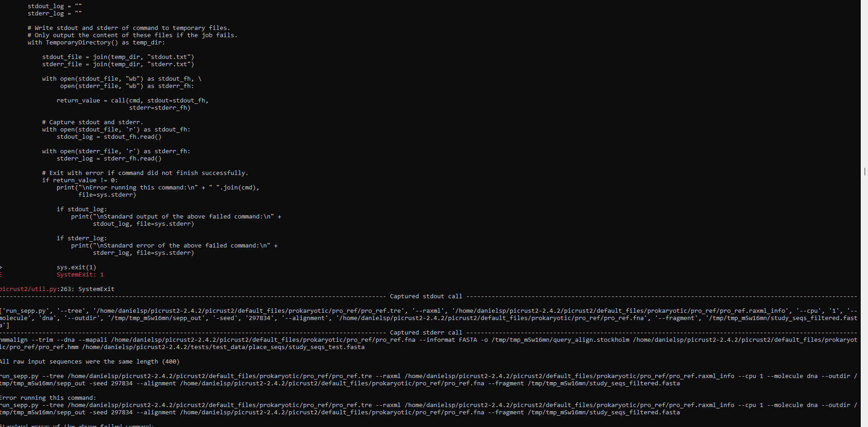Image resolution: width=868 pixels, height=427 pixels.
Task: Click the red 'picrust2/util.py' file path
Action: tap(29, 289)
